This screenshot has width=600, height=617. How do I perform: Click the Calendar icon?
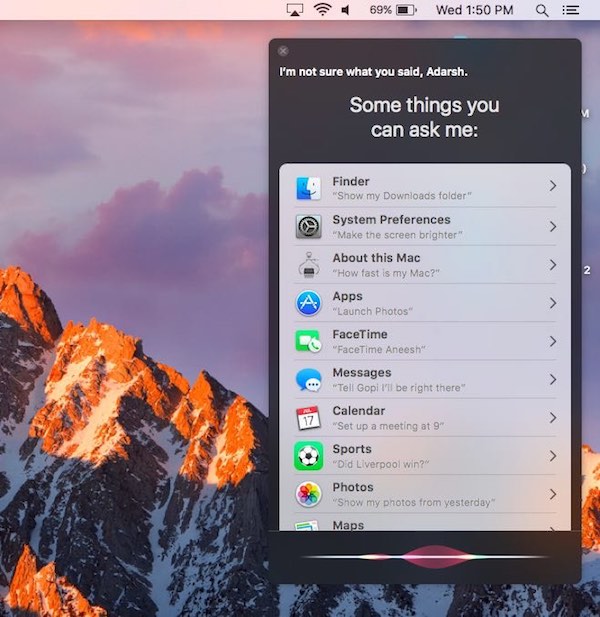pyautogui.click(x=308, y=418)
